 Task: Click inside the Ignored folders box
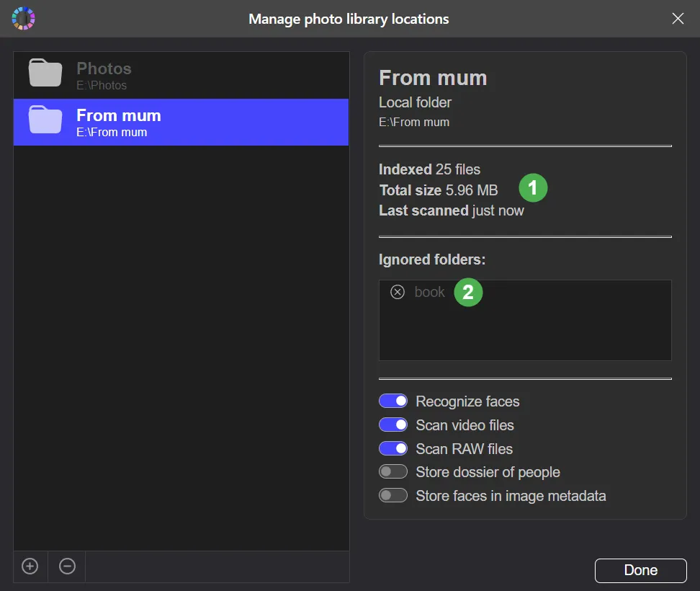[x=525, y=320]
